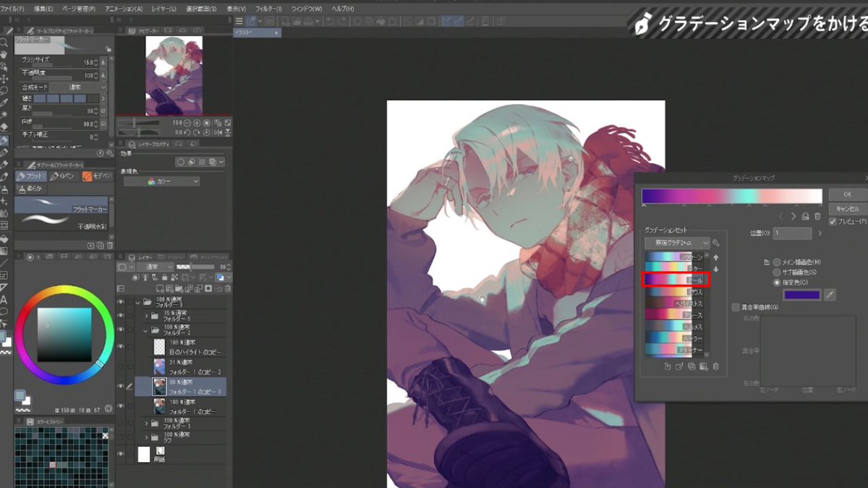Collapse the フォルダー 3 layer folder

138,303
